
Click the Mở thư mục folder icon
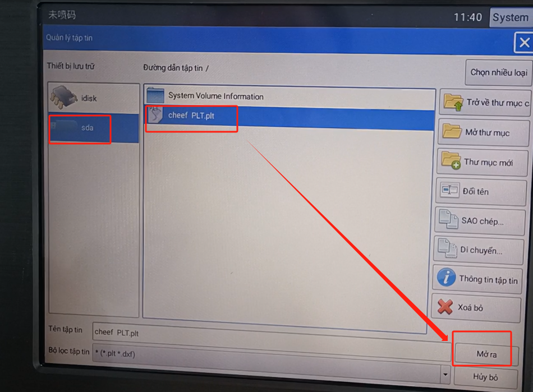tap(452, 132)
